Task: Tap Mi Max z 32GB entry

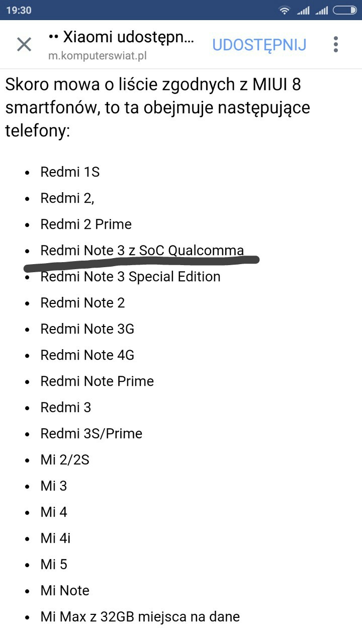Action: [140, 617]
